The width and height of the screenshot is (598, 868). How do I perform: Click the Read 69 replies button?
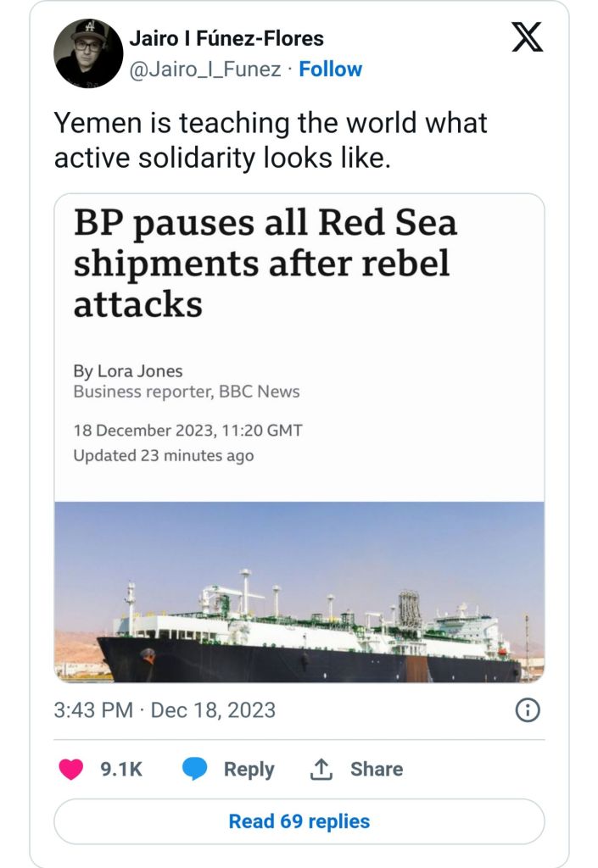tap(299, 821)
